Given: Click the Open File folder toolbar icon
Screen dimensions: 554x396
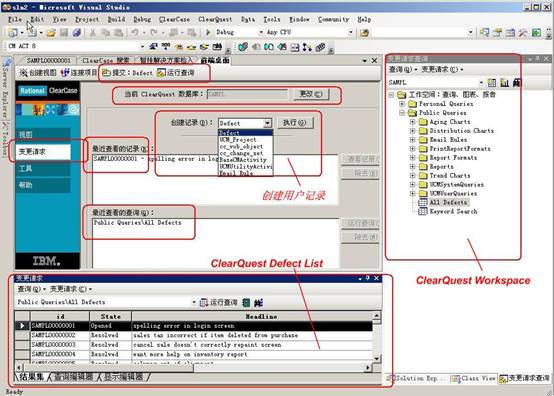Looking at the screenshot, I should (x=51, y=33).
